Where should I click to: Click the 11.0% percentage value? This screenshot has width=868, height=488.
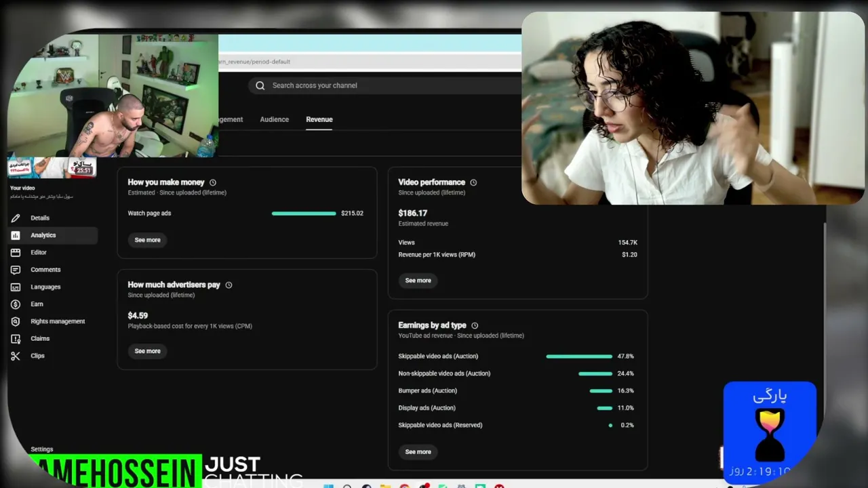pos(626,408)
